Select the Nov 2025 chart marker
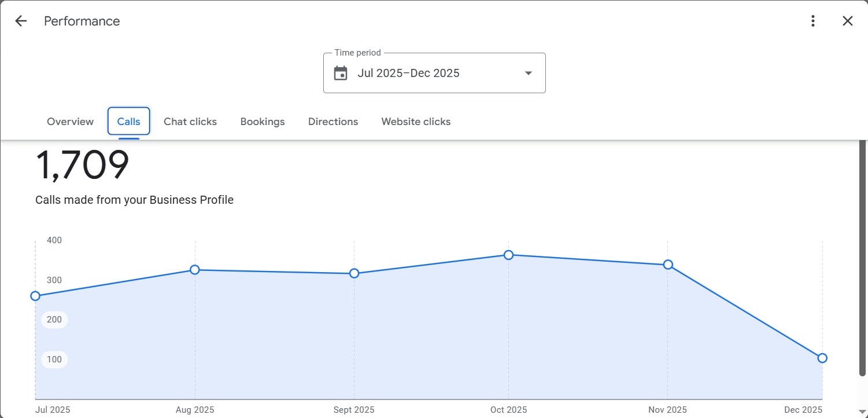The height and width of the screenshot is (418, 868). (x=668, y=265)
